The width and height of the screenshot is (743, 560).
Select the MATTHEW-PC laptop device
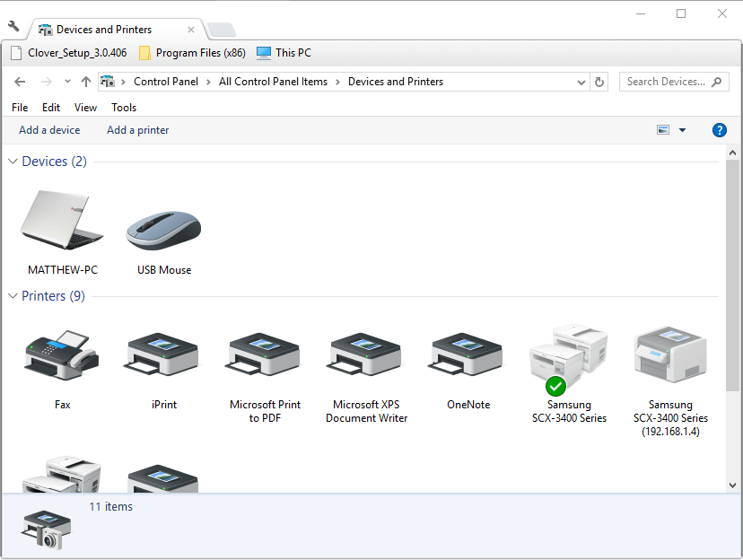point(62,221)
